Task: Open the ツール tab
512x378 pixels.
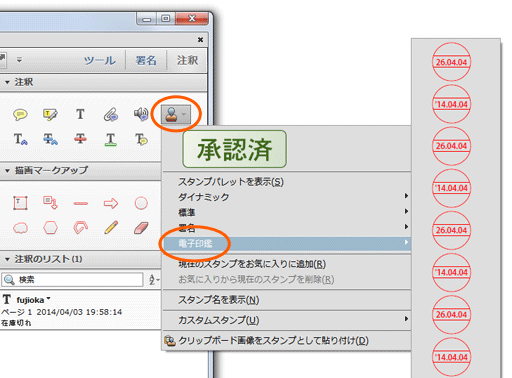Action: (100, 60)
